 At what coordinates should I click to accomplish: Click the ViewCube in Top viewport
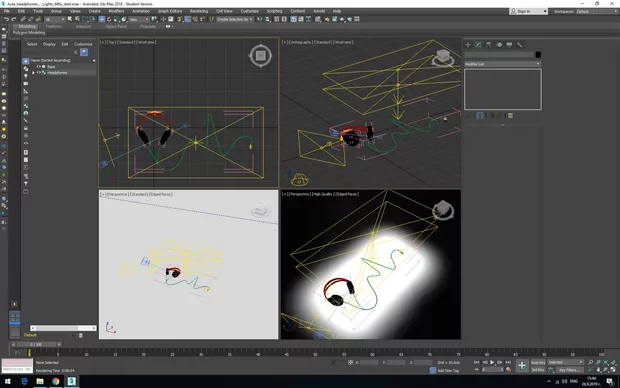pyautogui.click(x=260, y=56)
